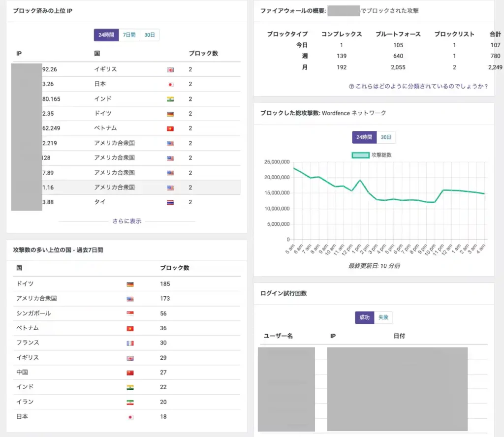Show 成功 login attempts
Image resolution: width=504 pixels, height=437 pixels.
[x=364, y=318]
